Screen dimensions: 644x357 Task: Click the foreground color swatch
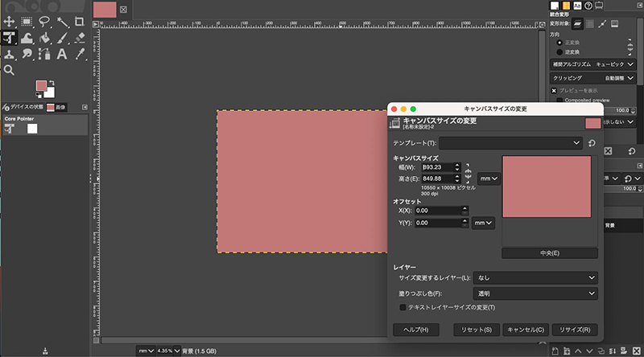click(x=41, y=86)
